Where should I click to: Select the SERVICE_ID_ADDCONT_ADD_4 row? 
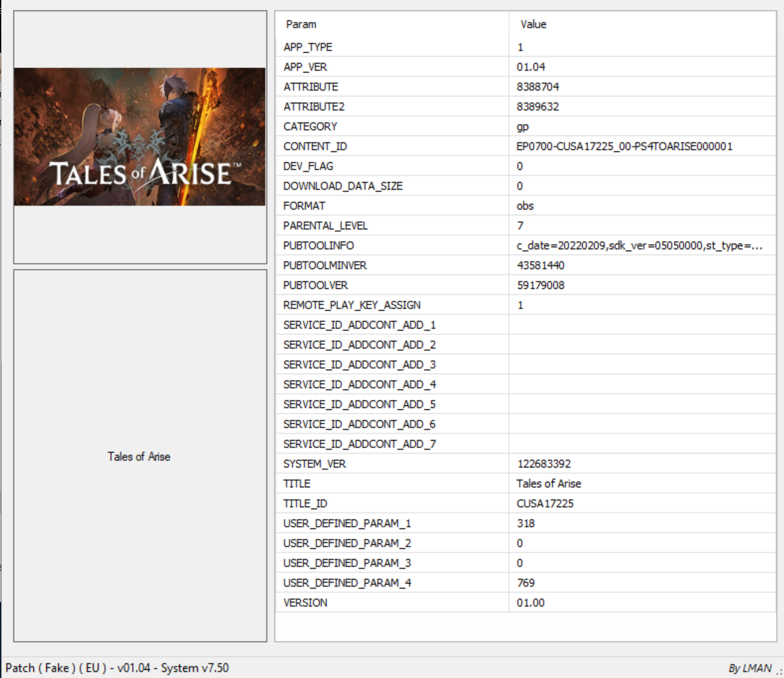[x=525, y=384]
